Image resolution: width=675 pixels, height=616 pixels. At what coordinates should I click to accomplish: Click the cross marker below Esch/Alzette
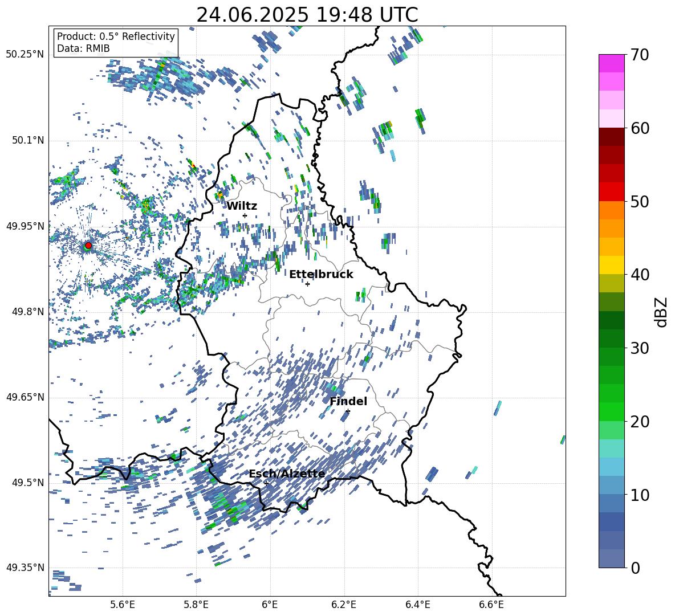[266, 483]
